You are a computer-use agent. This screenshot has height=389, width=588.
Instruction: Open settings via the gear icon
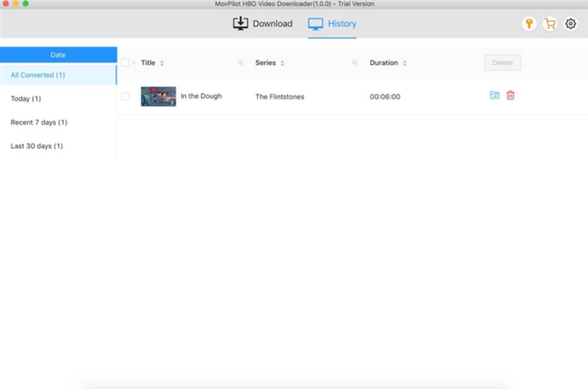(x=571, y=24)
